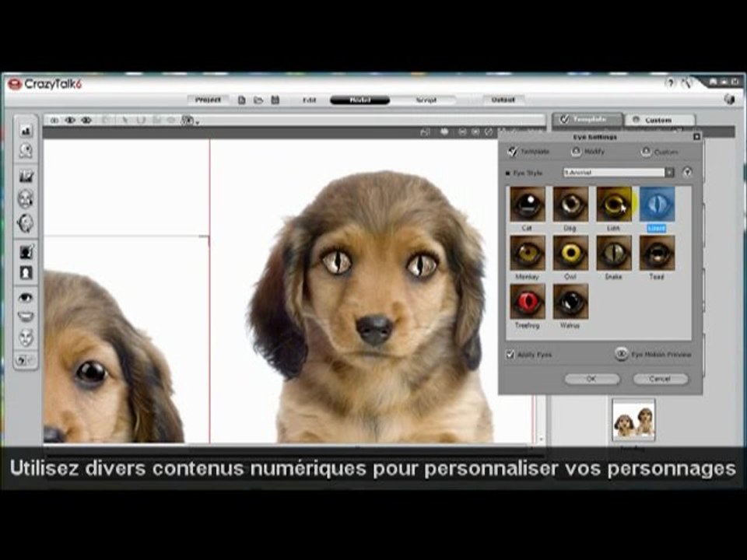Select Template mode in Eye Settings dialog
747x560 pixels.
pyautogui.click(x=529, y=152)
